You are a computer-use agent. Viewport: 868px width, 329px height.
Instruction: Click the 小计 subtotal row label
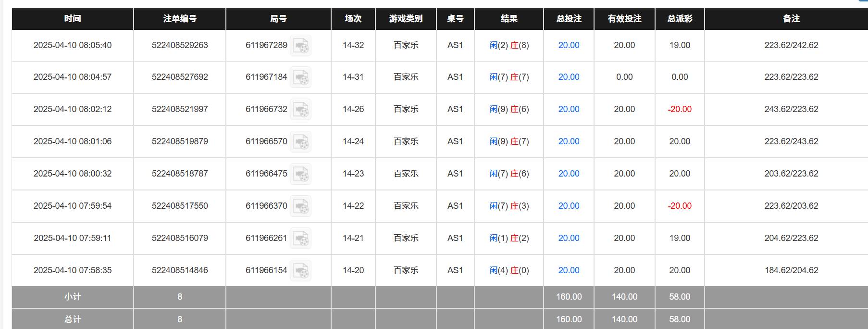73,297
